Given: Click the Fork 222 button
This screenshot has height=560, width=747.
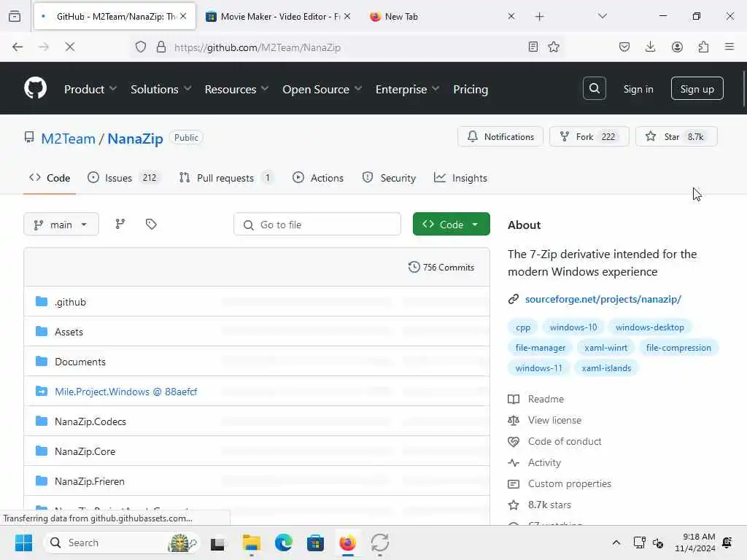Looking at the screenshot, I should pyautogui.click(x=589, y=136).
